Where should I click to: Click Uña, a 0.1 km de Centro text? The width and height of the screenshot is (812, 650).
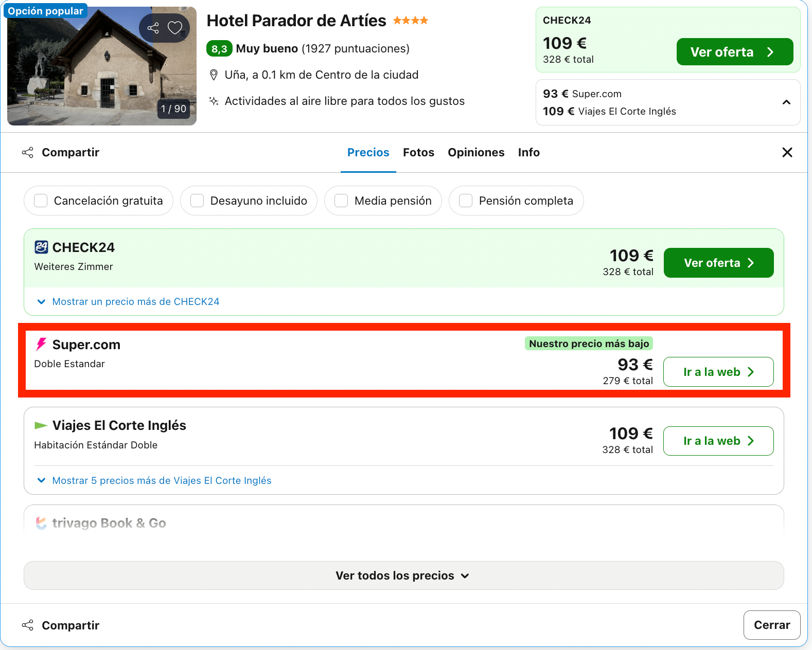322,75
